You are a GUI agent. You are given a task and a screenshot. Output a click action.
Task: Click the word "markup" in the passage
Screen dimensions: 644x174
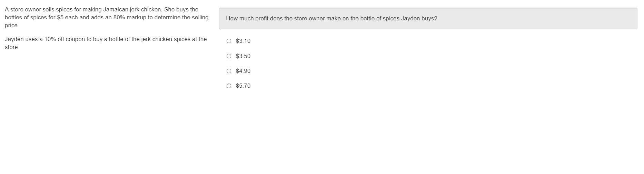point(136,18)
